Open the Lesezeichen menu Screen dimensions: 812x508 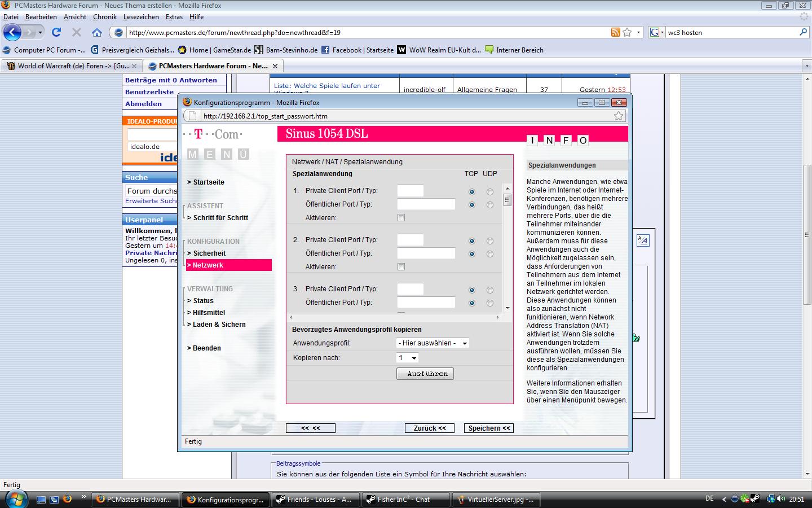(x=142, y=17)
